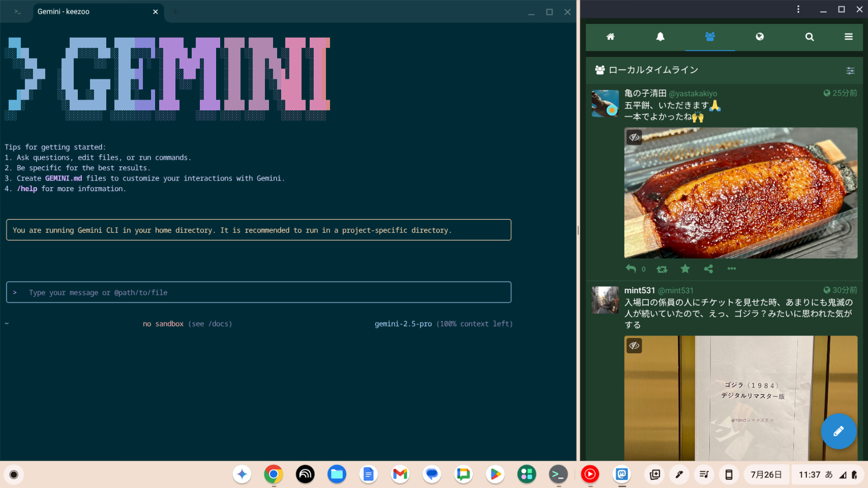Open the grilled gohei mochi photo
Viewport: 868px width, 488px height.
[x=741, y=193]
